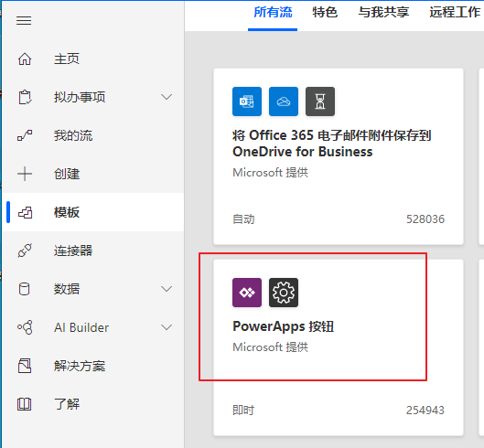
Task: Click the book icon beside 了解
Action: click(24, 404)
